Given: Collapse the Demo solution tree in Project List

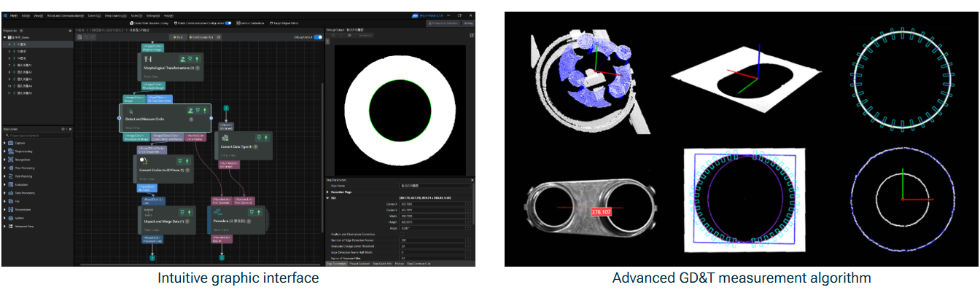Looking at the screenshot, I should pyautogui.click(x=4, y=38).
